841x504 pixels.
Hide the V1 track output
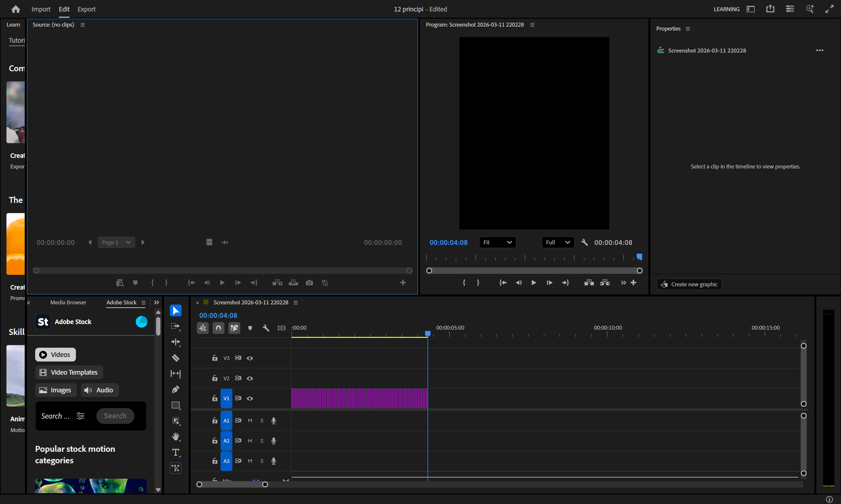point(250,398)
